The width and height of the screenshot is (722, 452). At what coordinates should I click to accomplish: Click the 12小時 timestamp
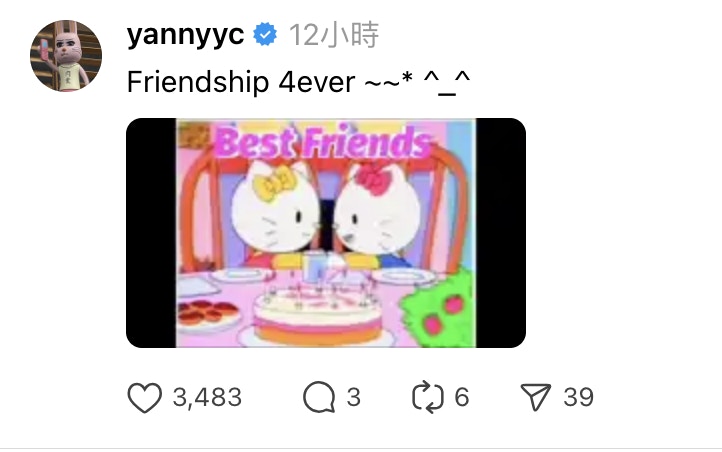click(334, 35)
